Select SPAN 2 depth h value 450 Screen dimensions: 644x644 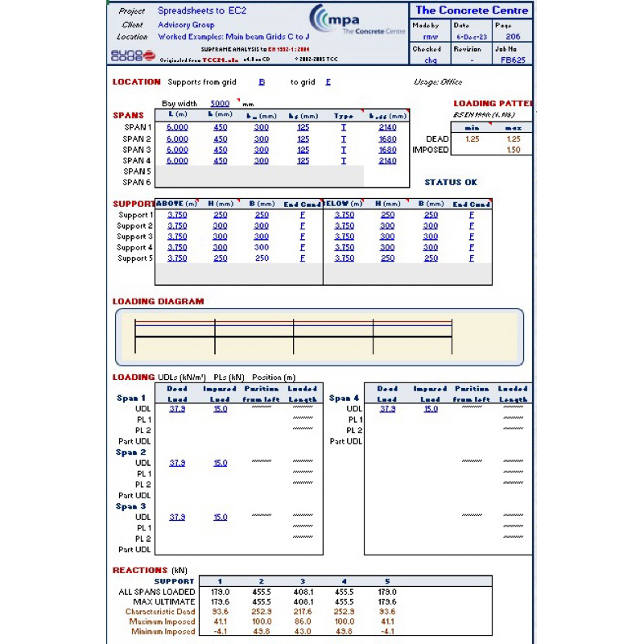pyautogui.click(x=220, y=139)
